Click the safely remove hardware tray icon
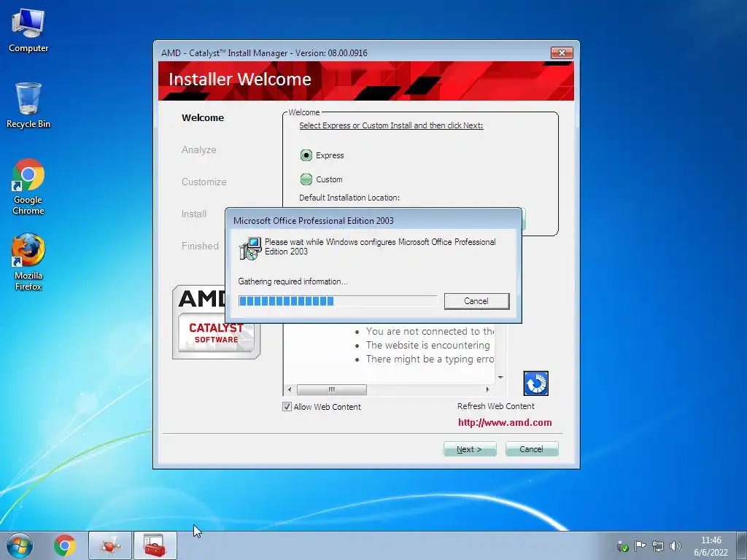Image resolution: width=747 pixels, height=560 pixels. click(x=622, y=546)
